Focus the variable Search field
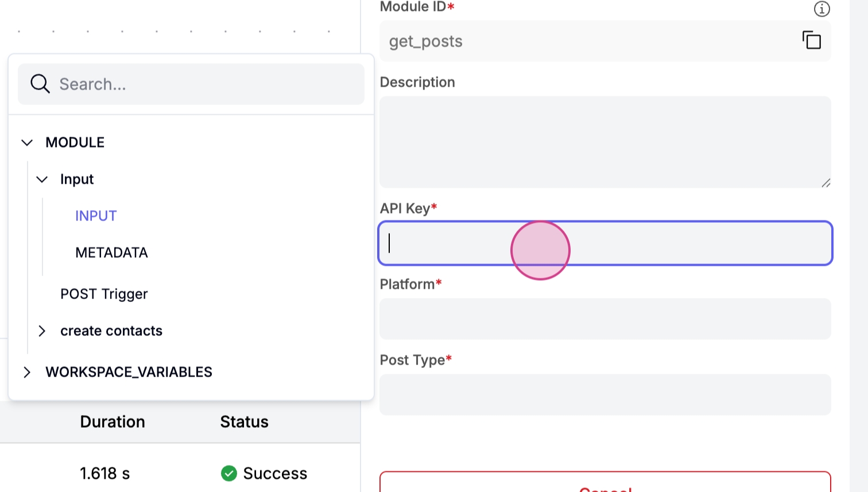 [207, 84]
